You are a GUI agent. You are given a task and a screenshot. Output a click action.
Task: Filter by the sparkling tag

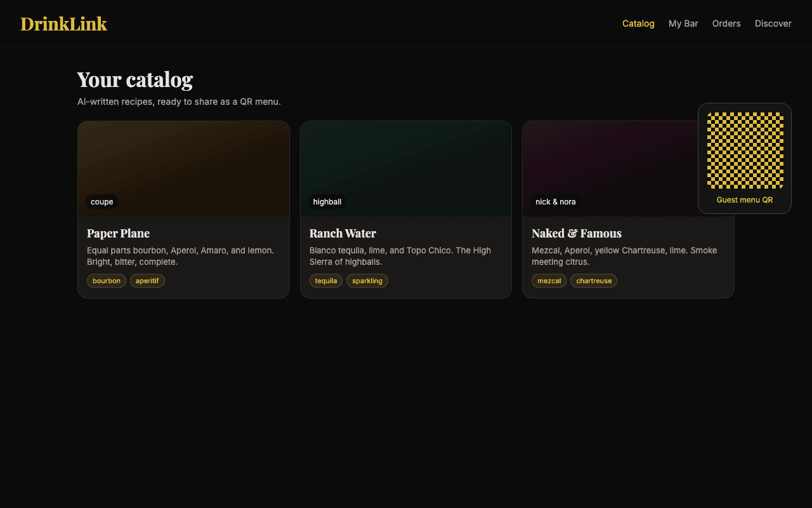click(x=367, y=281)
